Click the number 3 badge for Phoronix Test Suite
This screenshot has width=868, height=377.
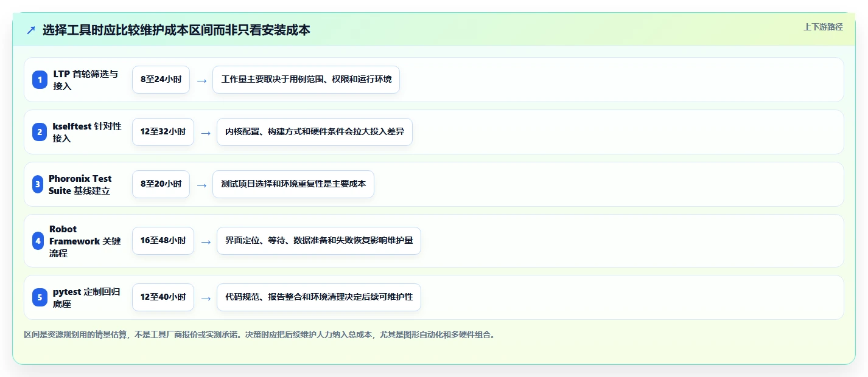tap(38, 184)
